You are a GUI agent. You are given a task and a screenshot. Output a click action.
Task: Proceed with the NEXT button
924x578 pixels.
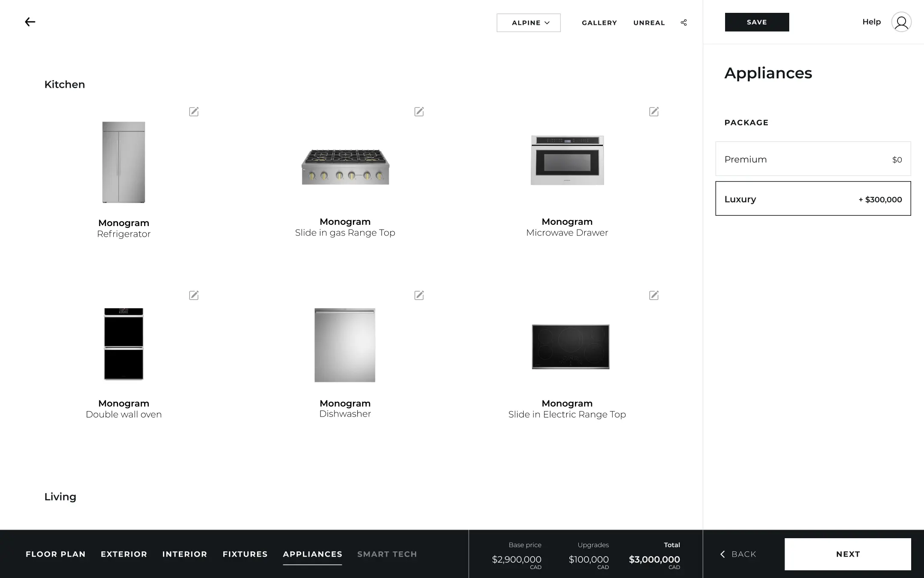pos(847,554)
